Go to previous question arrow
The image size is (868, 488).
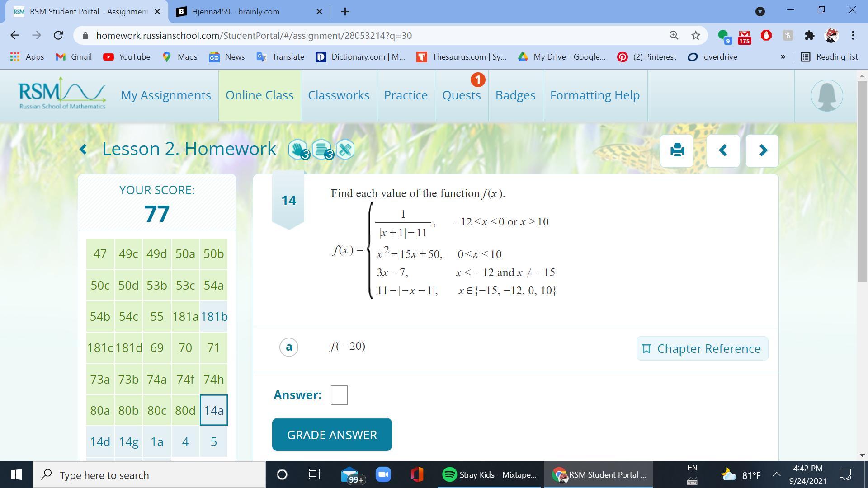(723, 150)
